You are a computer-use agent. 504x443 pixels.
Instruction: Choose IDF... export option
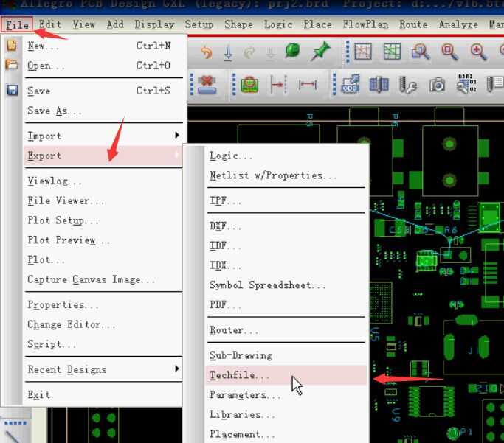click(286, 246)
